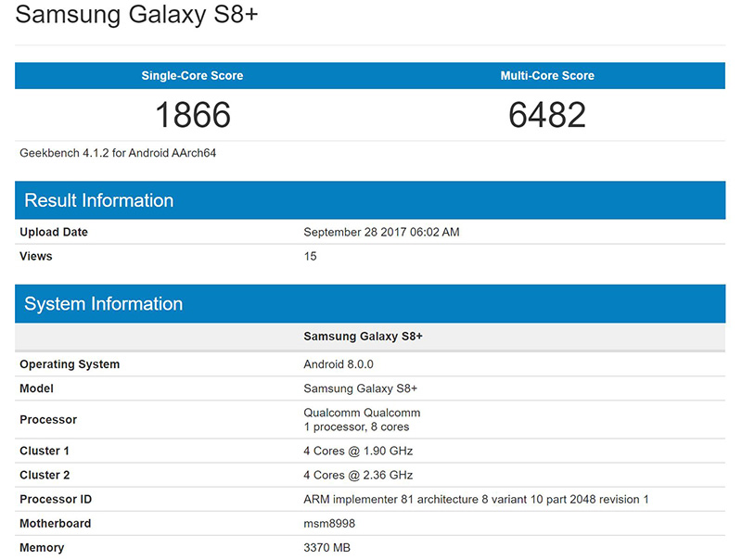Image resolution: width=742 pixels, height=560 pixels.
Task: Select the views count 15
Action: 310,256
